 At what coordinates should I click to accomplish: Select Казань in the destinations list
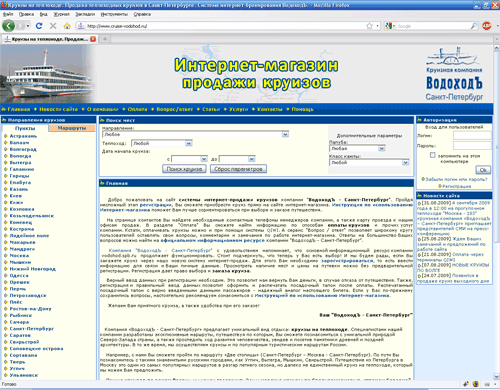click(19, 189)
